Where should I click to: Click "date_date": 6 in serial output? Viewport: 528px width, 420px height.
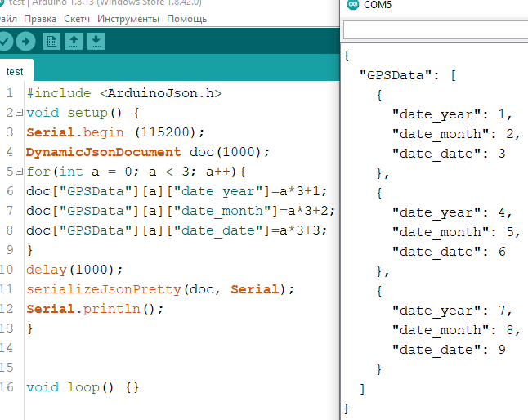tap(449, 252)
